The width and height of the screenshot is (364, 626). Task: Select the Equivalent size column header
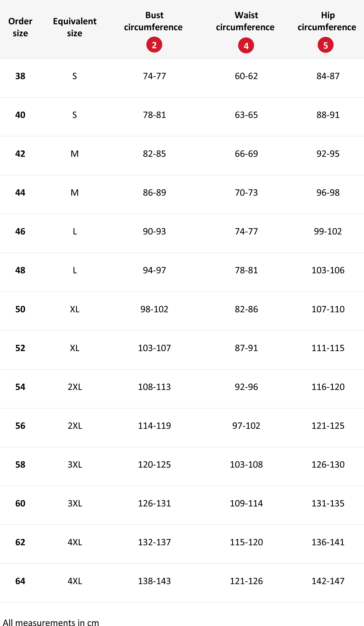(x=75, y=27)
